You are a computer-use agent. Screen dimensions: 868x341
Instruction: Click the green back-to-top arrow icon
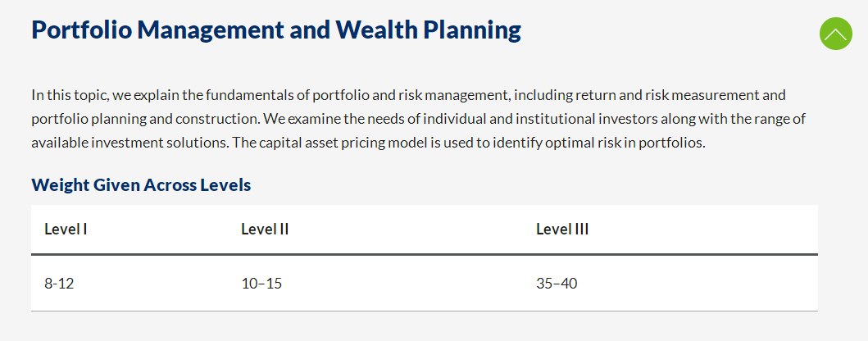(x=835, y=34)
